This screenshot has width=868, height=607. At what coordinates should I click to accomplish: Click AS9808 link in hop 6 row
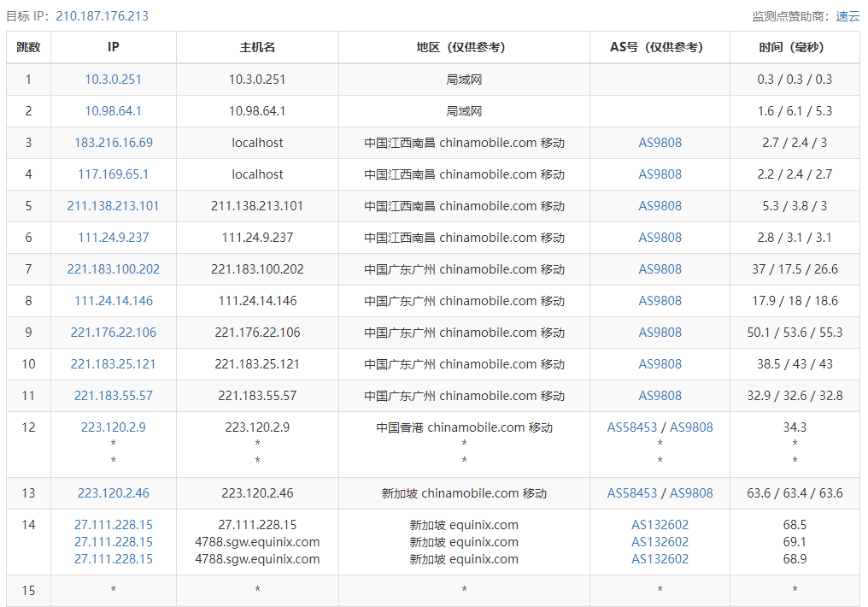pos(660,237)
